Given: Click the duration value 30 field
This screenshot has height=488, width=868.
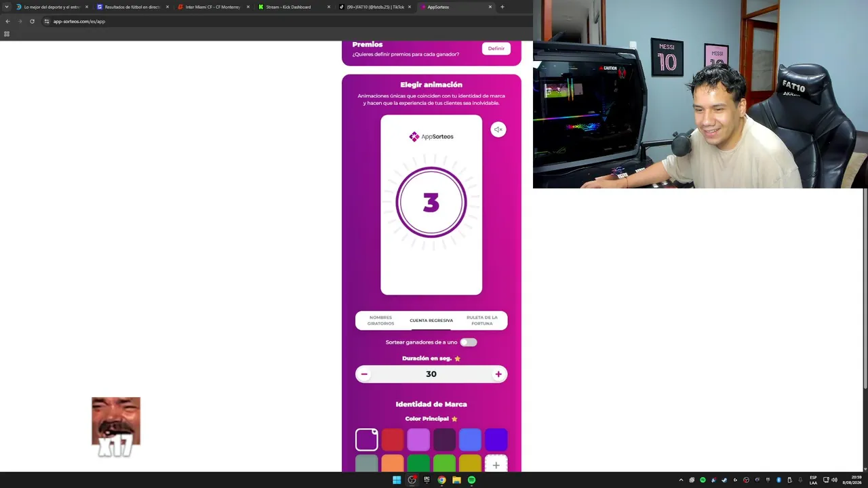Looking at the screenshot, I should pyautogui.click(x=431, y=374).
